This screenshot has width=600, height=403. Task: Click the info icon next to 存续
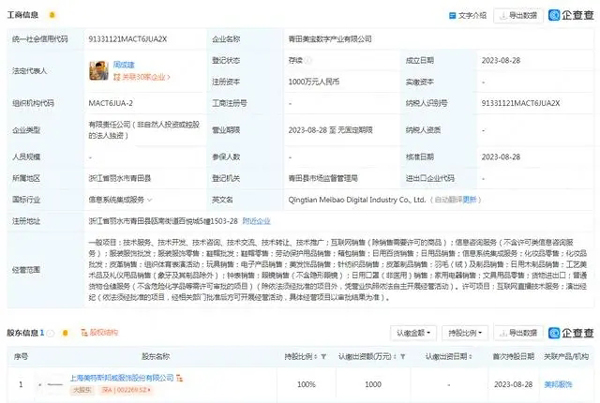pyautogui.click(x=308, y=60)
